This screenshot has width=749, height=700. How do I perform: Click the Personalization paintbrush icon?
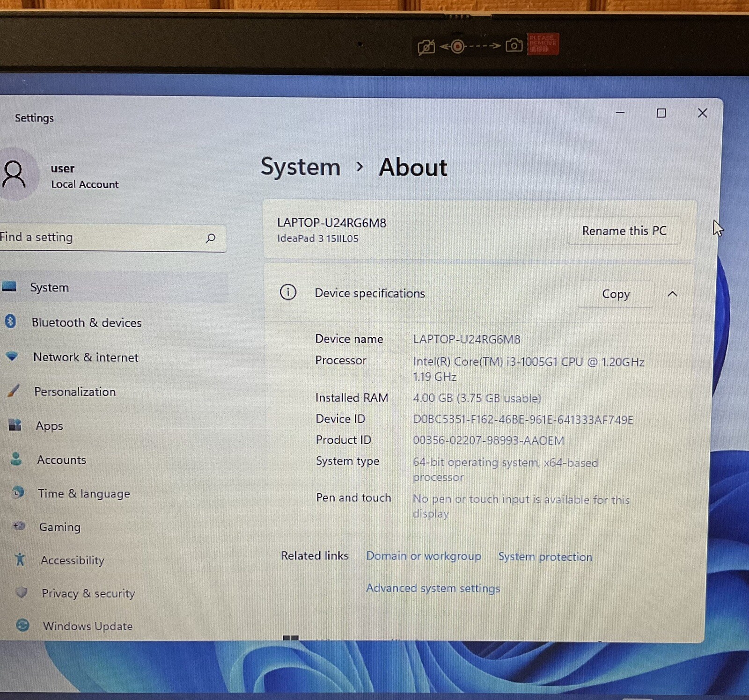[x=14, y=390]
